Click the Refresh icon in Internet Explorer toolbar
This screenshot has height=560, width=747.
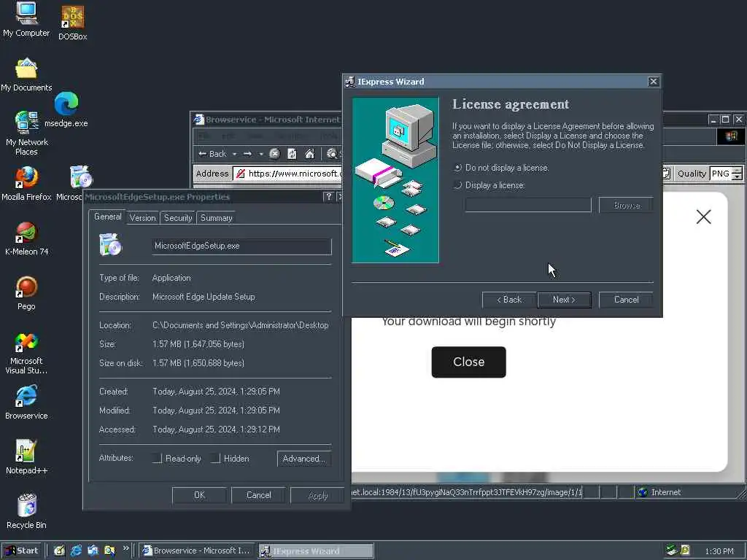click(292, 154)
